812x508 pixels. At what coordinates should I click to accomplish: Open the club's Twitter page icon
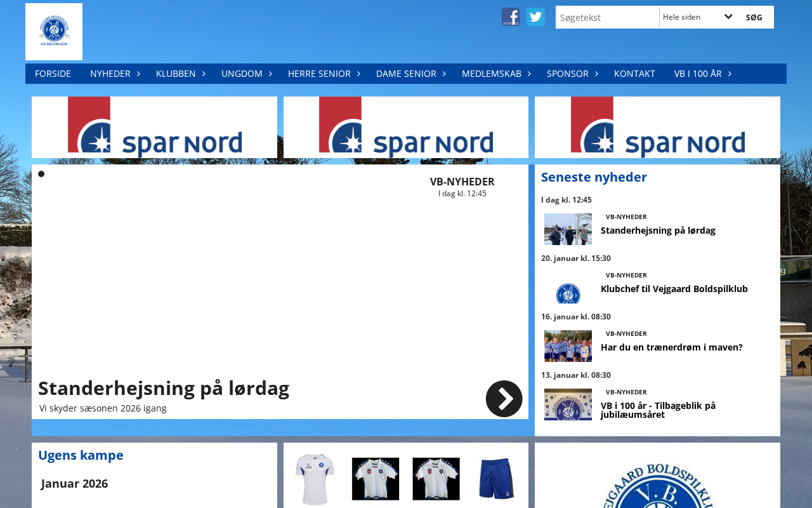click(x=535, y=17)
